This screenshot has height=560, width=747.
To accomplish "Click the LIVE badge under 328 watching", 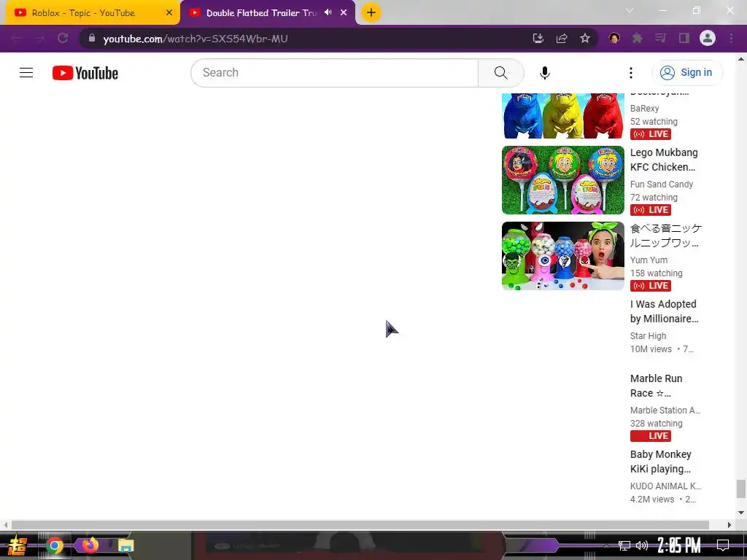I will tap(650, 436).
